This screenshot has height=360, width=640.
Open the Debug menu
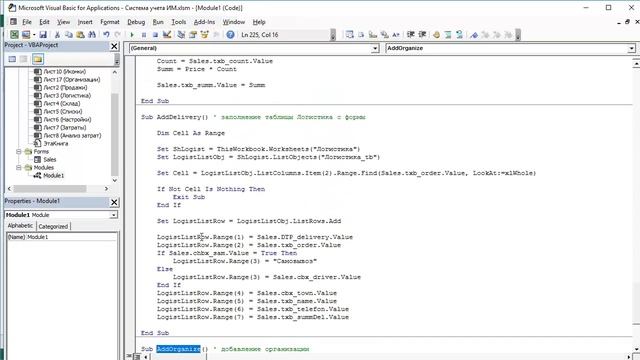click(x=136, y=22)
